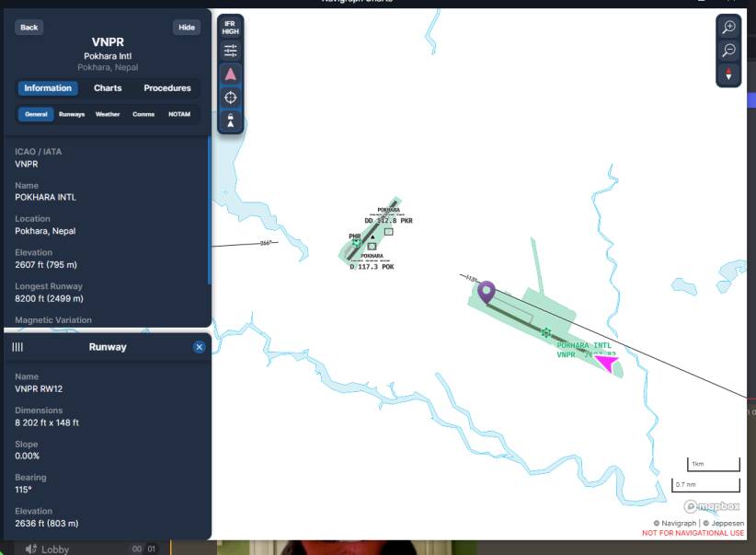This screenshot has height=555, width=756.
Task: Center map using the crosshair icon
Action: pos(230,98)
